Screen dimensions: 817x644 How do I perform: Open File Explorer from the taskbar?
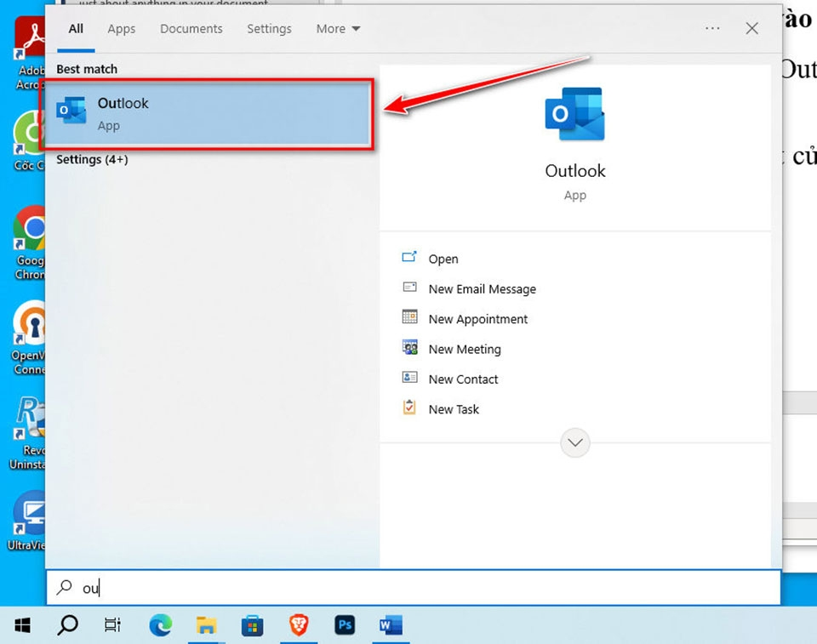(x=206, y=626)
